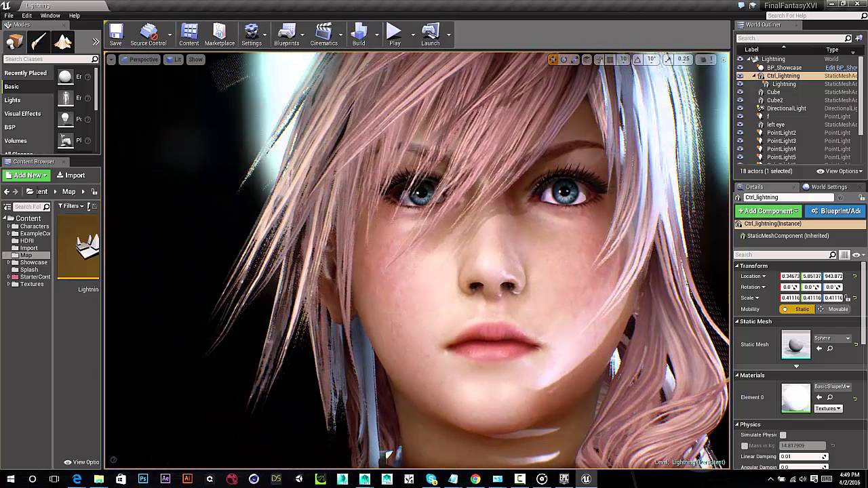Click the Add Component button
Image resolution: width=868 pixels, height=488 pixels.
(768, 211)
